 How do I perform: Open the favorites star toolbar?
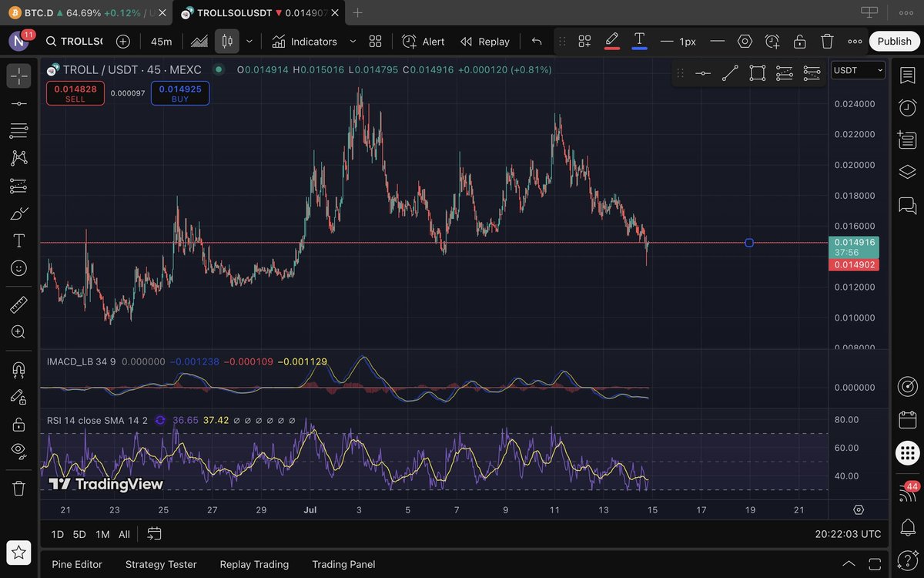(x=19, y=552)
